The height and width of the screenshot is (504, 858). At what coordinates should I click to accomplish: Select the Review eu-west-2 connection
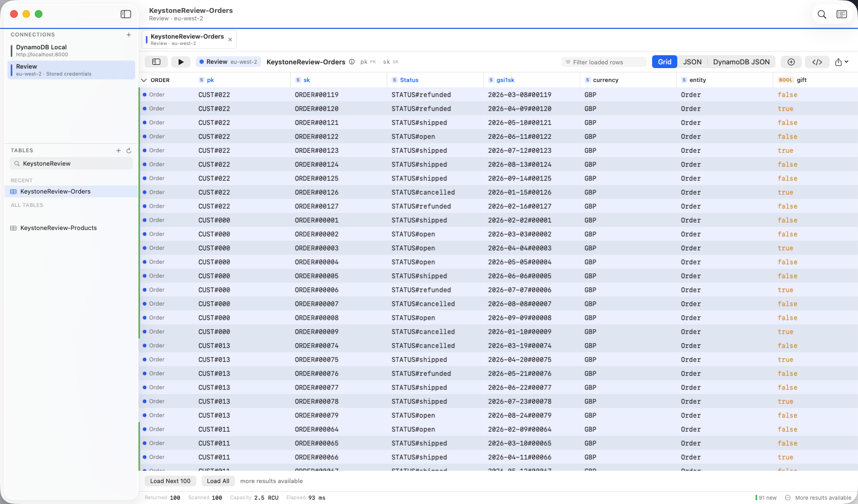click(71, 70)
